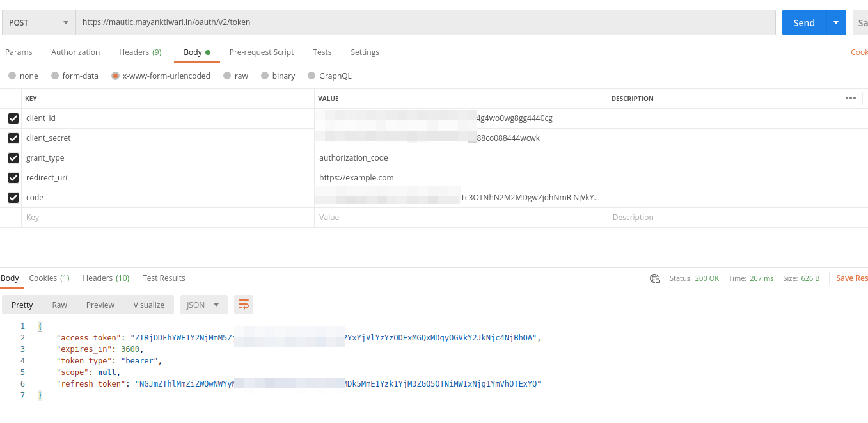Open the Tests tab
This screenshot has height=423, width=868.
click(x=322, y=52)
